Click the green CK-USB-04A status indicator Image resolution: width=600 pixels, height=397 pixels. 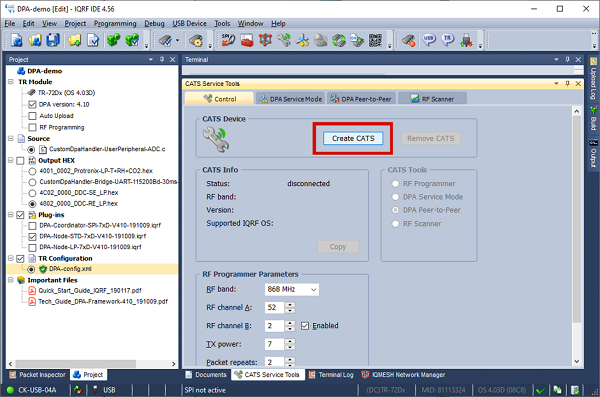[10, 390]
